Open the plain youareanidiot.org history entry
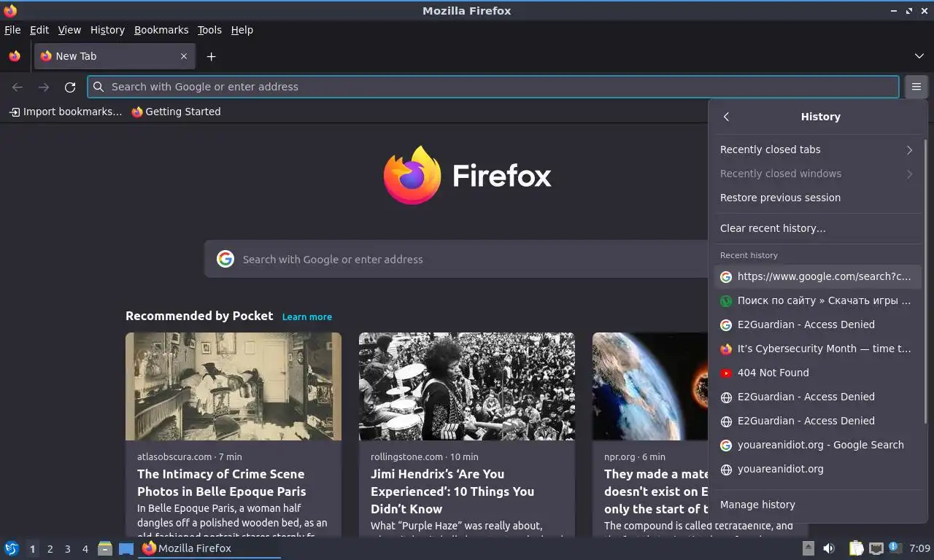Image resolution: width=934 pixels, height=560 pixels. click(817, 469)
